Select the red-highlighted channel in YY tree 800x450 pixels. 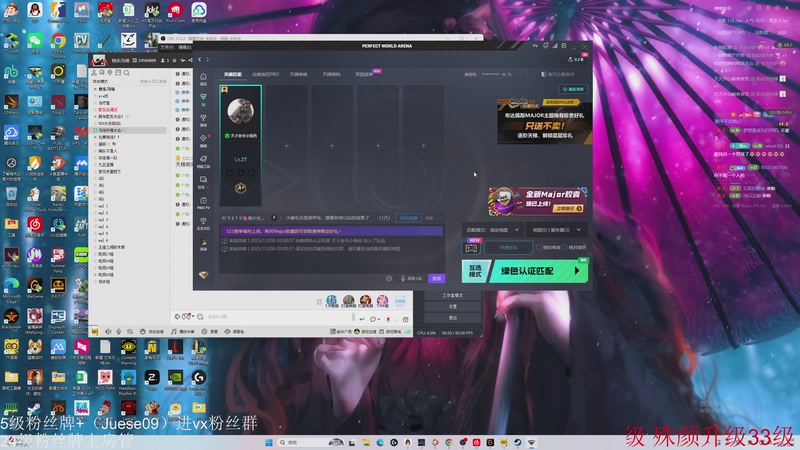[x=108, y=110]
